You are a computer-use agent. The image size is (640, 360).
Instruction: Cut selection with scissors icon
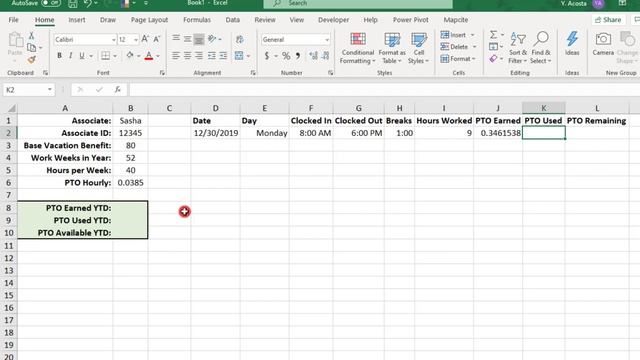click(x=31, y=36)
